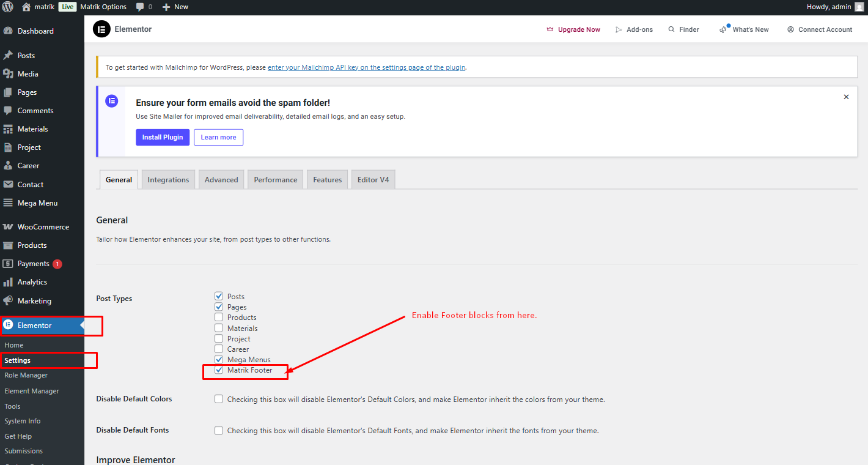Click the WooCommerce sidebar icon
The width and height of the screenshot is (868, 465).
tap(8, 227)
